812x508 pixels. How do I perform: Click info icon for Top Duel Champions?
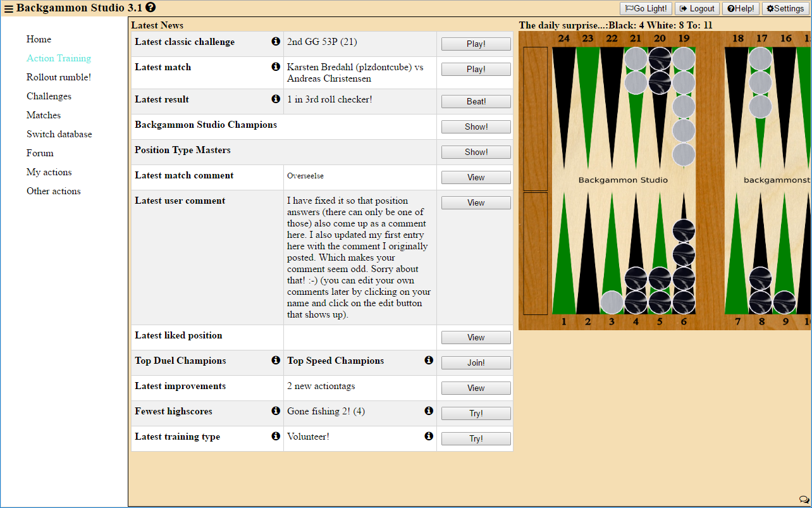[276, 361]
